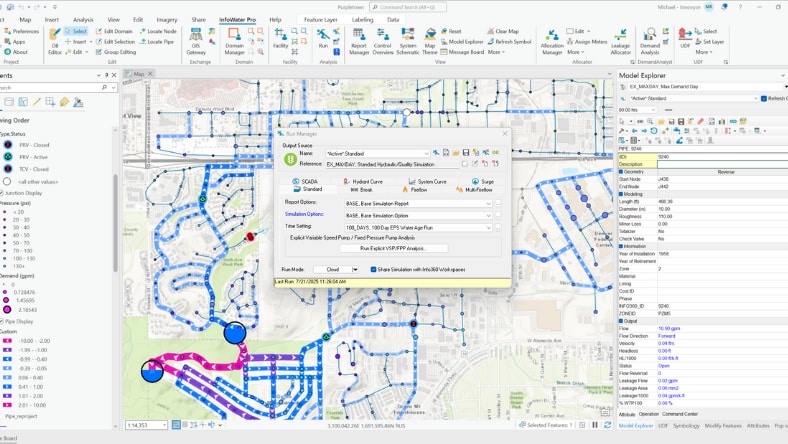Image resolution: width=788 pixels, height=444 pixels.
Task: Click the Description field in Model Explorer
Action: click(x=723, y=164)
